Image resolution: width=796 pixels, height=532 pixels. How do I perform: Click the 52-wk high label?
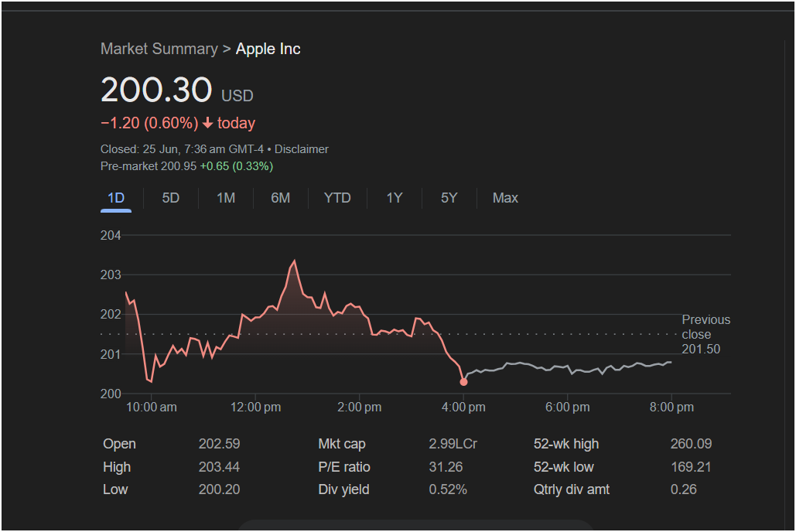566,444
